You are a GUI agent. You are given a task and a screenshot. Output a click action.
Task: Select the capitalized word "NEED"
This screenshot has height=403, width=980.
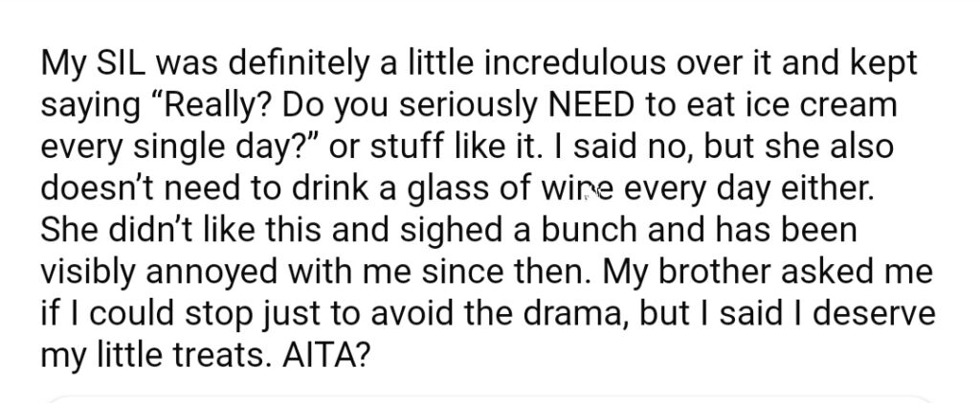(590, 105)
